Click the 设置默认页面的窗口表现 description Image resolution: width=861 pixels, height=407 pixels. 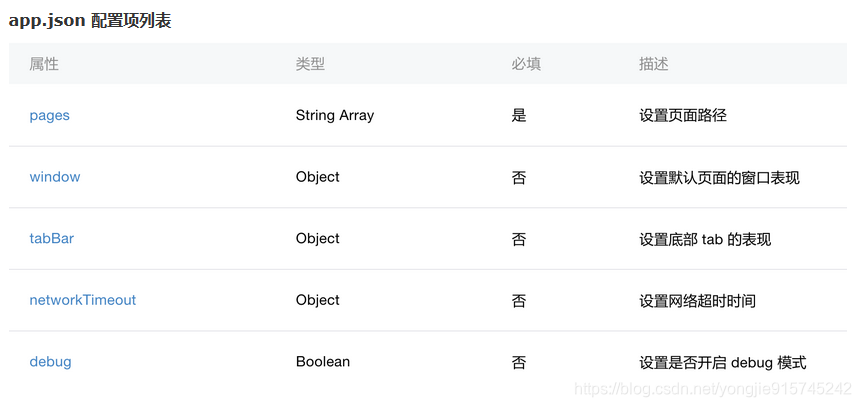[719, 177]
